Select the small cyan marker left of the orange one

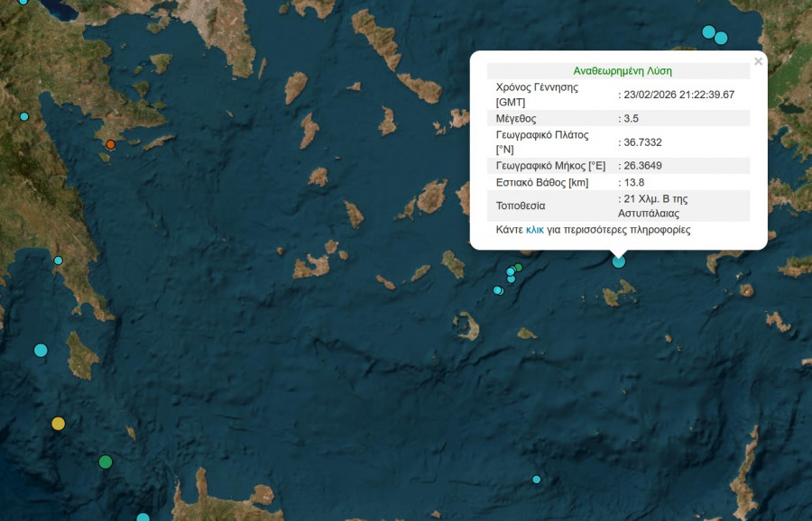[x=24, y=116]
